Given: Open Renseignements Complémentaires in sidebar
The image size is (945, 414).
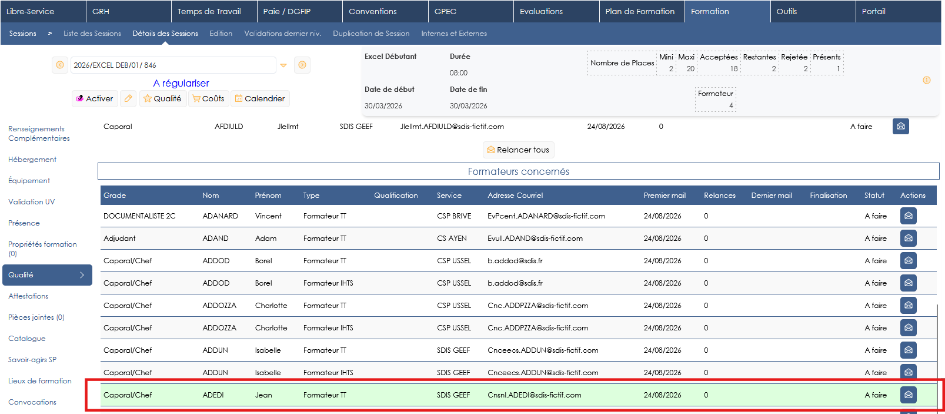Looking at the screenshot, I should 37,133.
